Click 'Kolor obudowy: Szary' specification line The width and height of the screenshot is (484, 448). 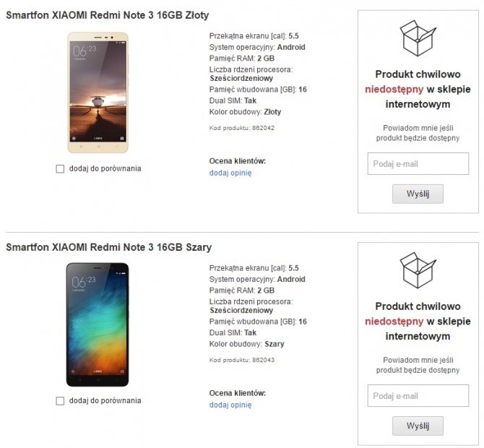[x=246, y=344]
